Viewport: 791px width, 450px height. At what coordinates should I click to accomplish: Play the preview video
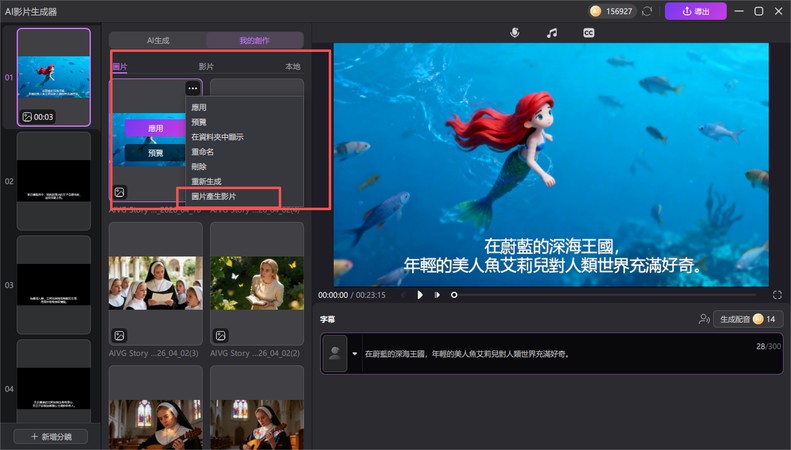(420, 295)
